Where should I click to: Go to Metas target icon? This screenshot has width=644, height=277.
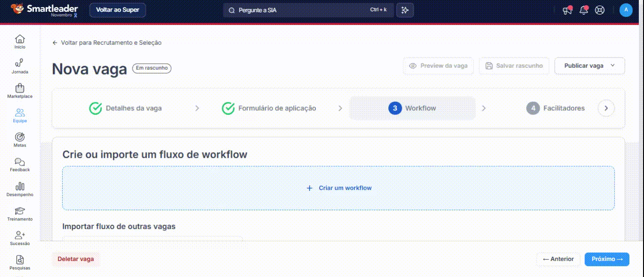pyautogui.click(x=20, y=137)
